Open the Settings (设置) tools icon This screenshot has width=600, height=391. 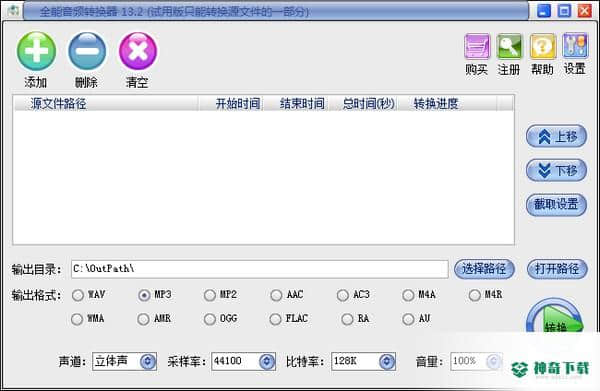[575, 46]
